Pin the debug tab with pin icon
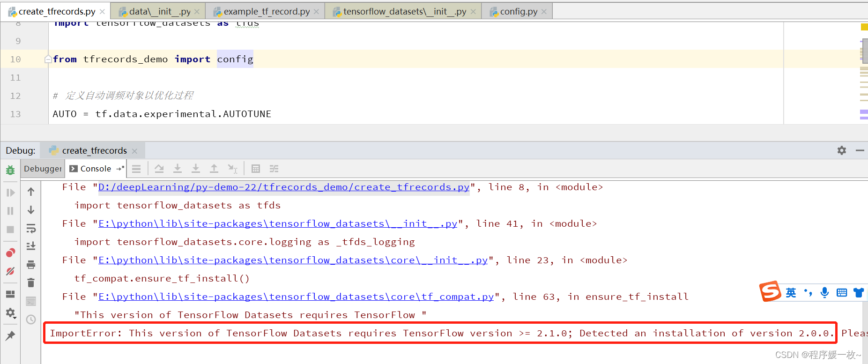This screenshot has height=364, width=868. coord(10,335)
